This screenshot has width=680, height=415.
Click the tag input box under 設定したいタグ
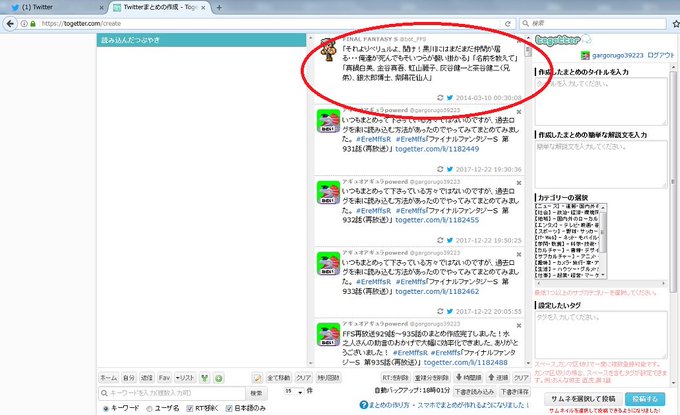[601, 335]
